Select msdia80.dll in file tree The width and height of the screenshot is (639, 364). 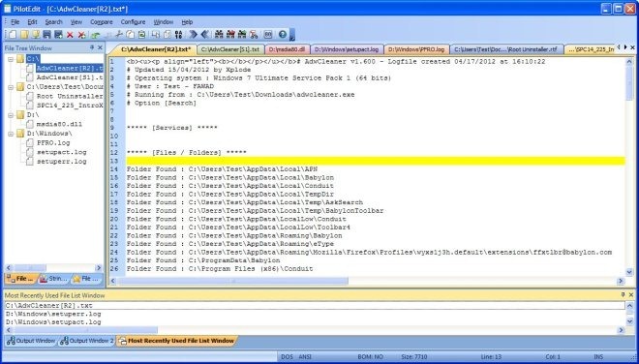point(59,124)
